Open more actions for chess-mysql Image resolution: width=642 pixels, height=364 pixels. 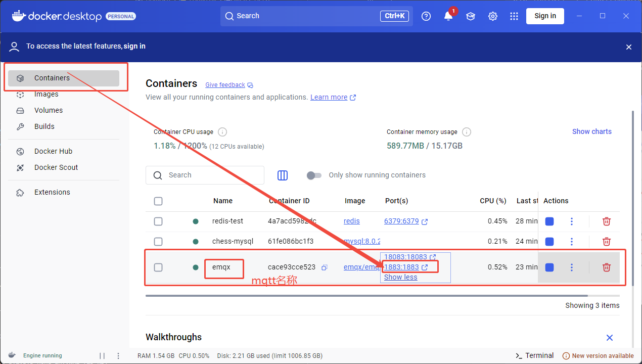point(572,242)
